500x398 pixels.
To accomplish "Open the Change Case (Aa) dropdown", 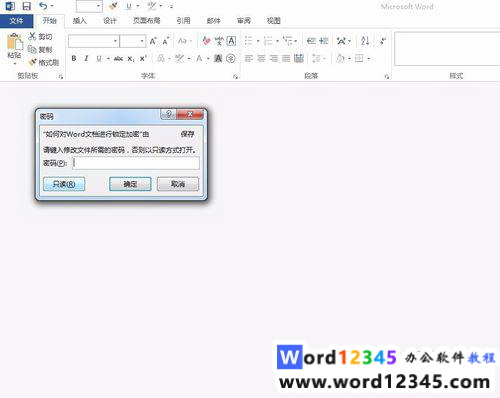I will click(185, 41).
